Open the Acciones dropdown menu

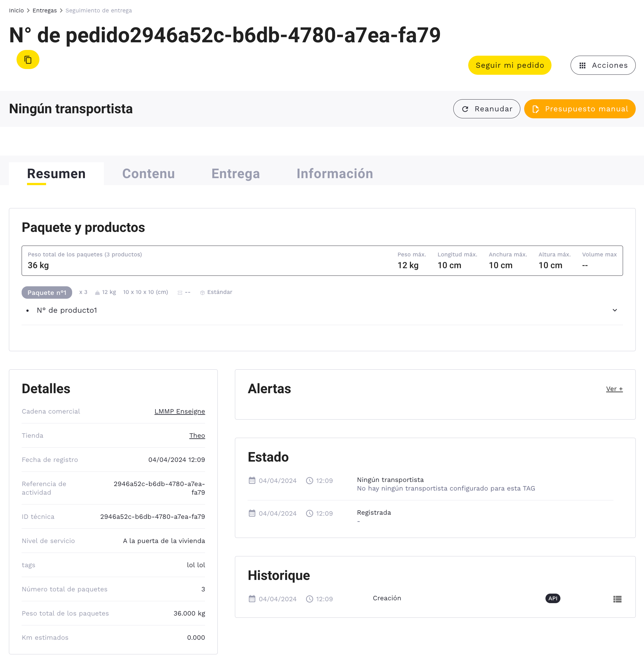[603, 65]
